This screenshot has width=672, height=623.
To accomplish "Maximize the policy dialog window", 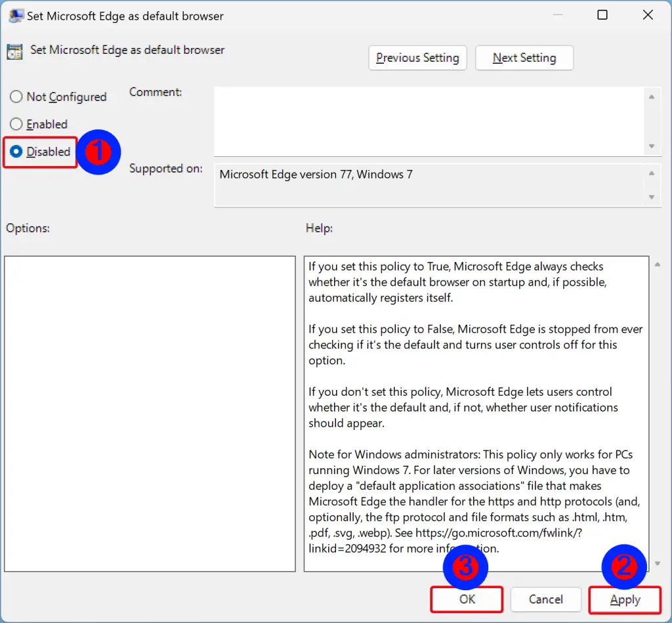I will pyautogui.click(x=602, y=15).
